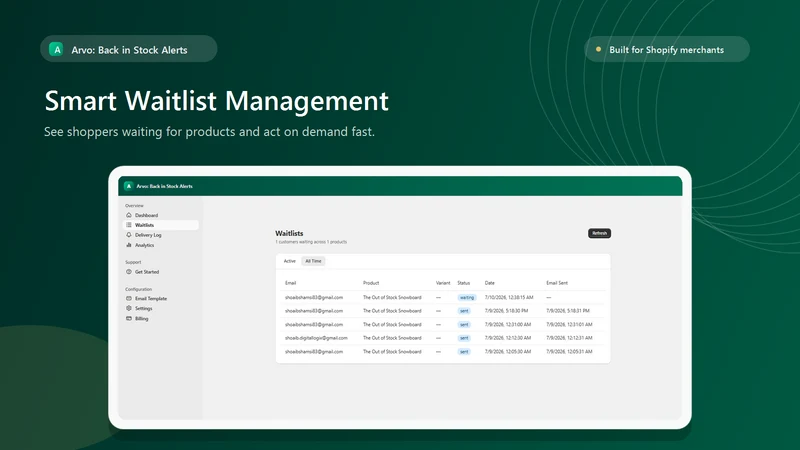
Task: Click the 'sent' badge in the 12:12:30 AM row
Action: [x=464, y=338]
